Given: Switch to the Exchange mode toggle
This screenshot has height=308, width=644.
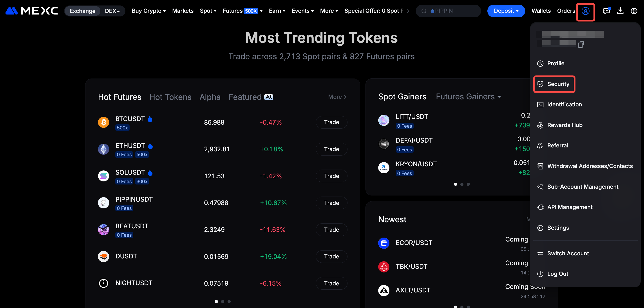Looking at the screenshot, I should click(x=82, y=11).
